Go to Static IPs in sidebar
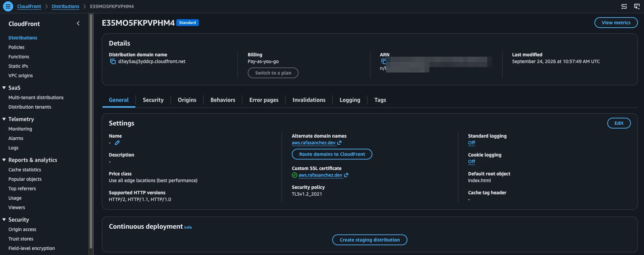 18,66
